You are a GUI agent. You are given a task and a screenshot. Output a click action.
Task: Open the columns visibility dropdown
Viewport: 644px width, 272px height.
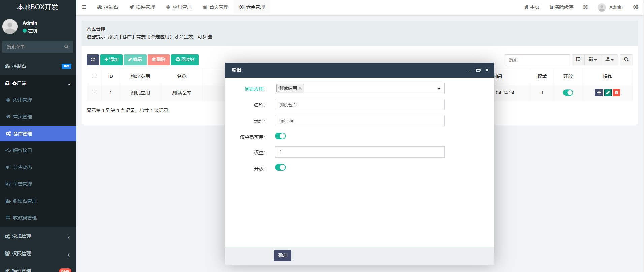pos(592,60)
